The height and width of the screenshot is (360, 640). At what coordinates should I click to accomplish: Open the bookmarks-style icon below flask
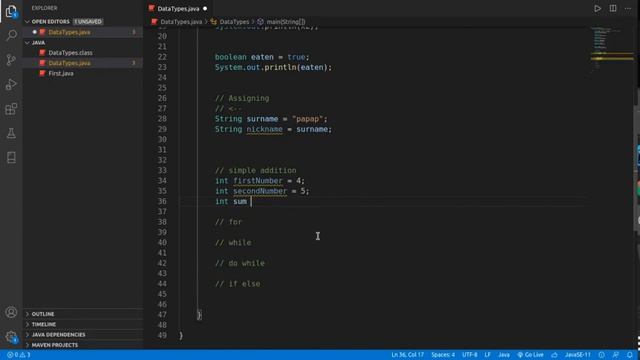click(11, 158)
